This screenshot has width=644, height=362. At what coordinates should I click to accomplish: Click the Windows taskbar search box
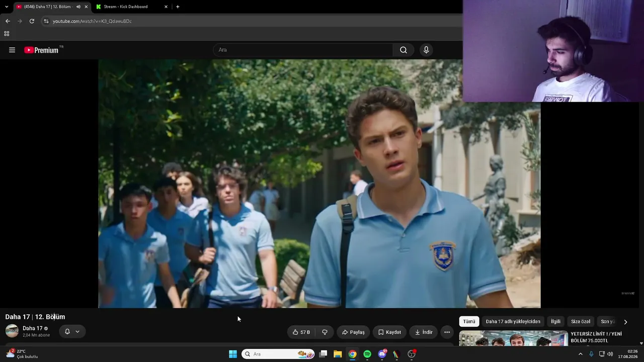pyautogui.click(x=278, y=354)
